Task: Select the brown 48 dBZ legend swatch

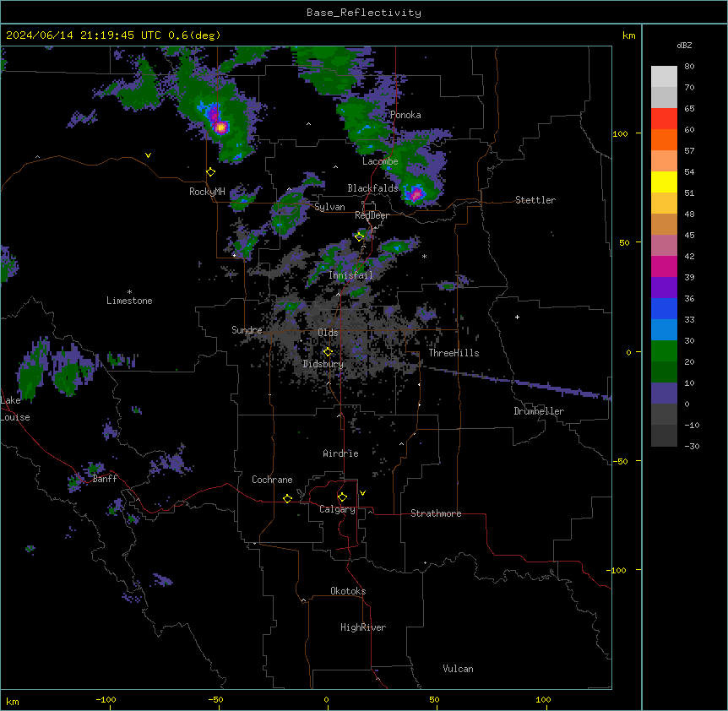Action: click(664, 224)
